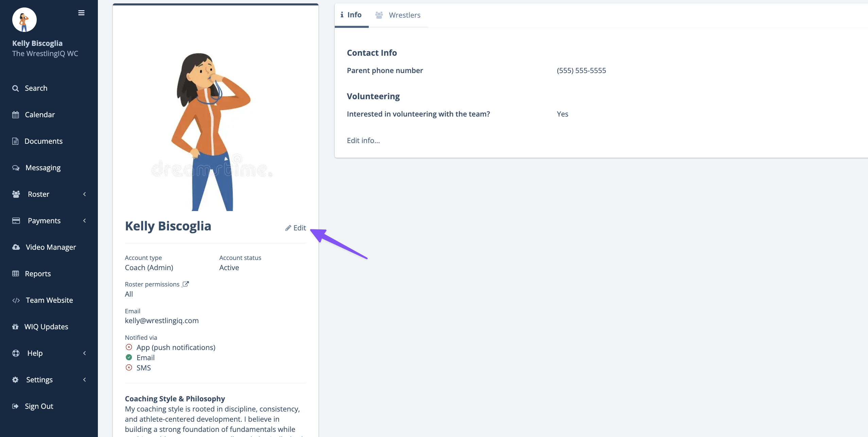This screenshot has height=437, width=868.
Task: Open the Roster permissions external link icon
Action: (186, 284)
